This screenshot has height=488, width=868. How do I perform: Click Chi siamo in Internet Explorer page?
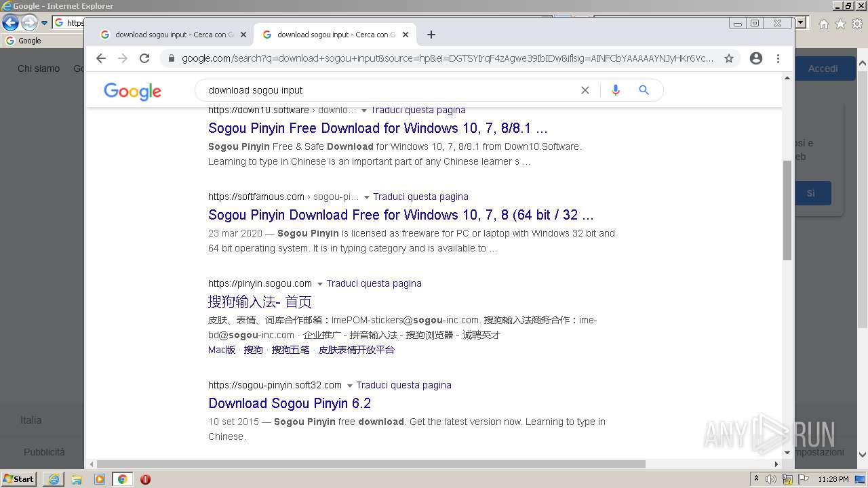point(39,68)
